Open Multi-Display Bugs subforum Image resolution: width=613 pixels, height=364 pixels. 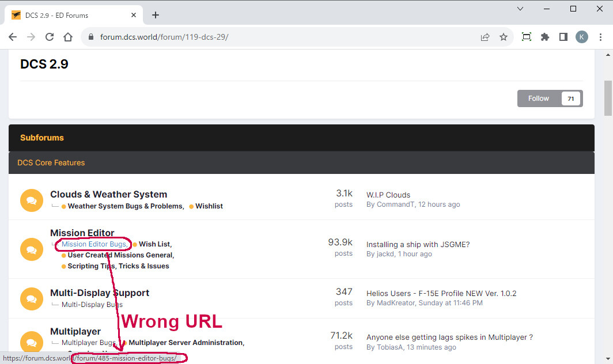[x=92, y=305]
